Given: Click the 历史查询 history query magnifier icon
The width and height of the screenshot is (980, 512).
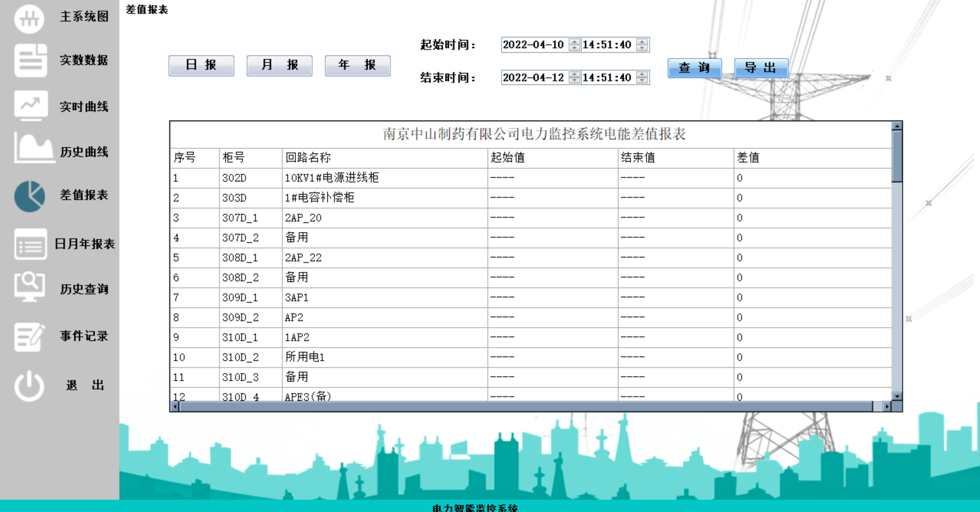Looking at the screenshot, I should (x=29, y=288).
